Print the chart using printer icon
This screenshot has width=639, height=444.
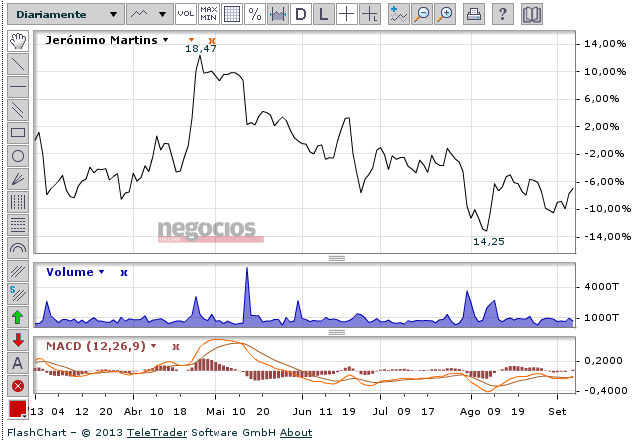474,14
